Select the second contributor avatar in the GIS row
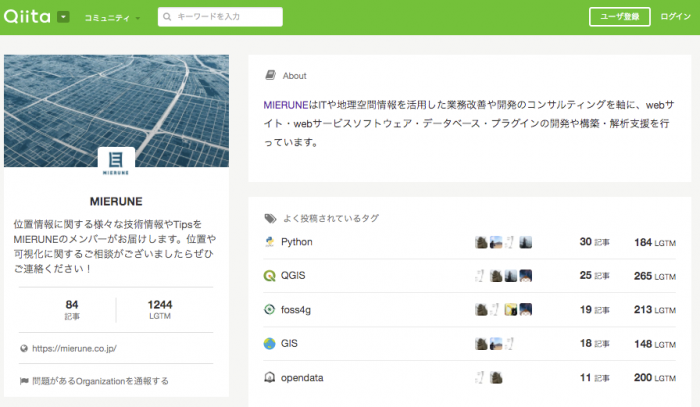 [496, 344]
